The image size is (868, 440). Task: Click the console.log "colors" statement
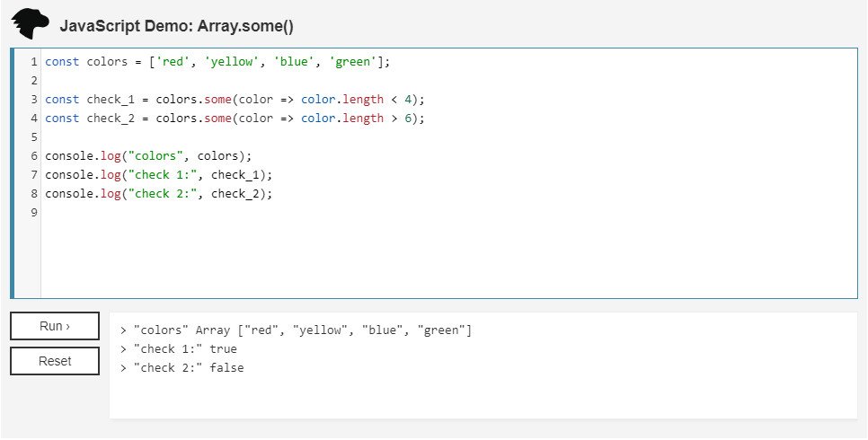click(148, 155)
